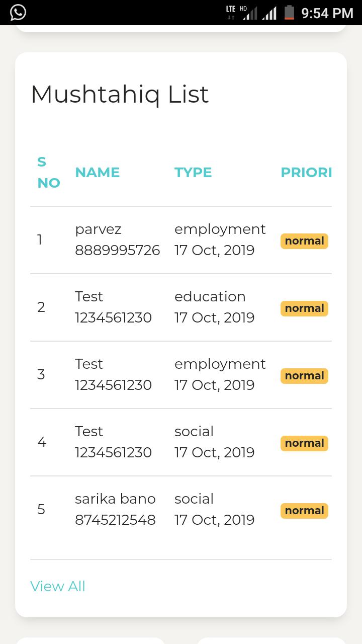Open the education type entry in row 2
Screen dimensions: 362x644
point(210,296)
